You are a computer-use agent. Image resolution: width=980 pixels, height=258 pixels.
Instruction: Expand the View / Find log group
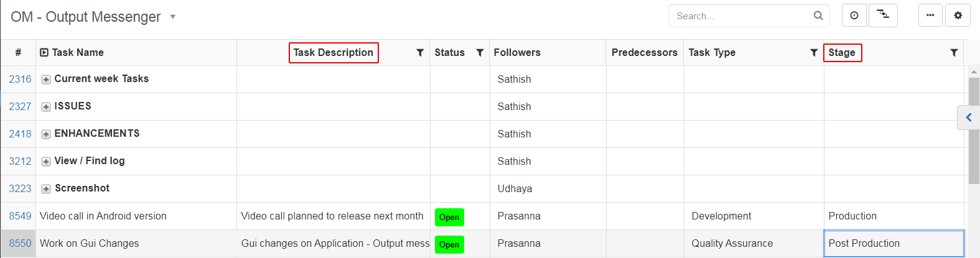pos(46,162)
